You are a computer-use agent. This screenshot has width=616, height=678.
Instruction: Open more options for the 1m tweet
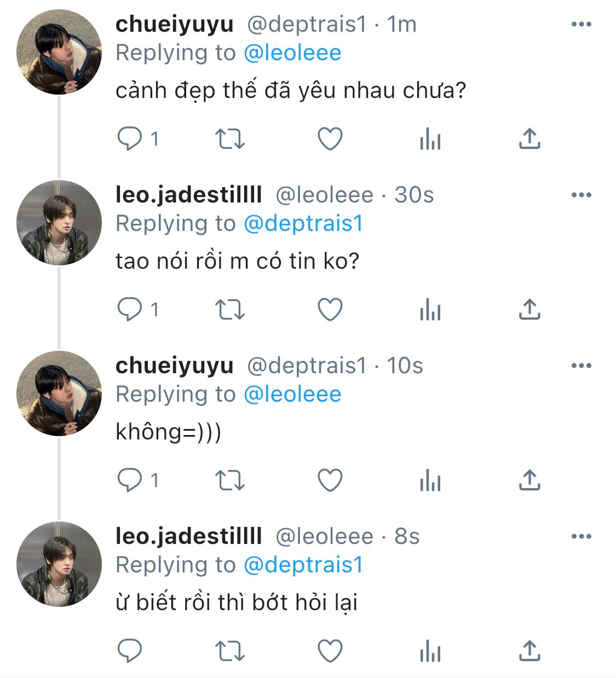click(x=581, y=25)
